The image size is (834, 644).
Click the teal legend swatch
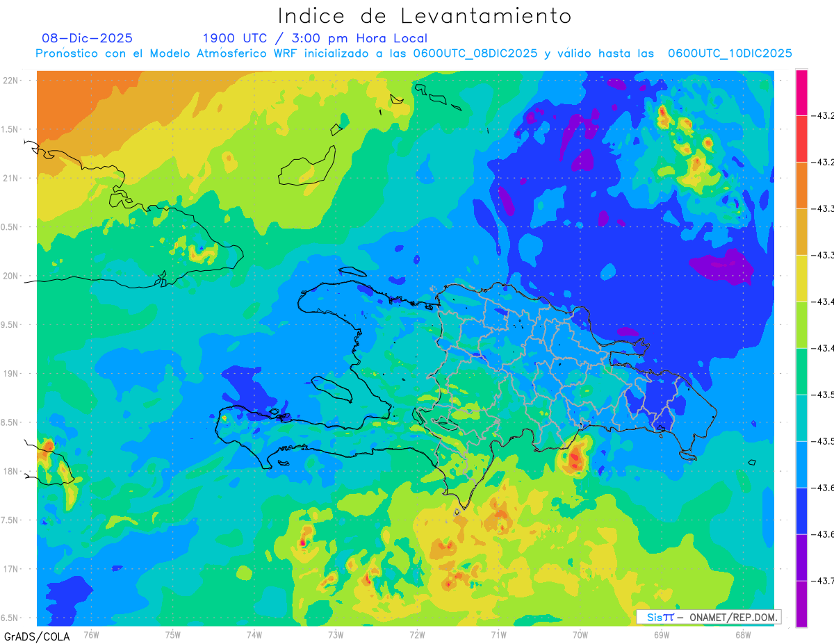point(801,418)
